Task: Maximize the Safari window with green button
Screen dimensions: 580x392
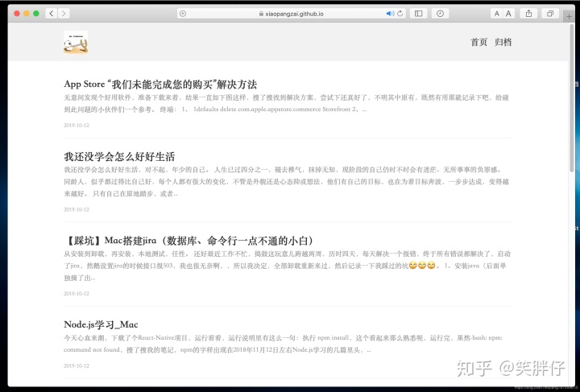Action: pos(36,14)
